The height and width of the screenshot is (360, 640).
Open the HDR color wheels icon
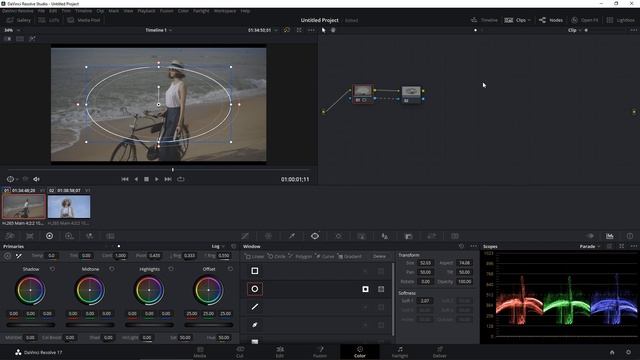click(69, 236)
